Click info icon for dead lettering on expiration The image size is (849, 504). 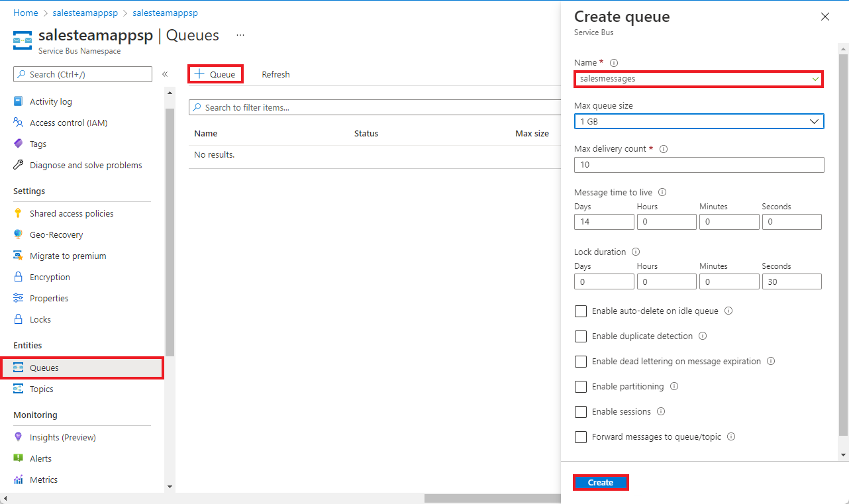tap(771, 361)
